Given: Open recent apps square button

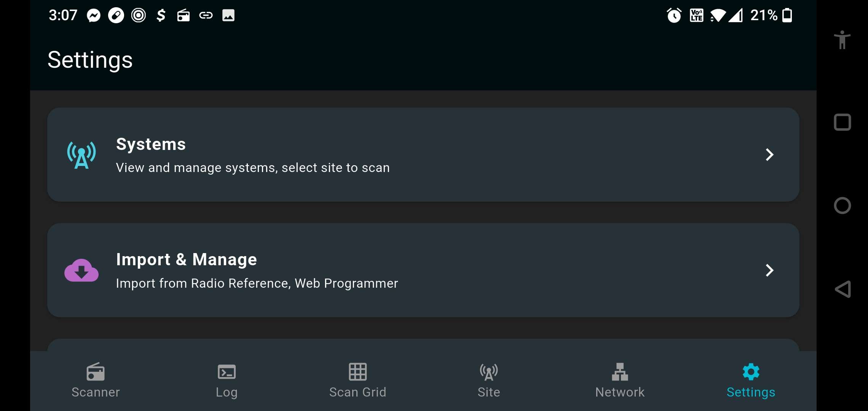Looking at the screenshot, I should tap(842, 123).
